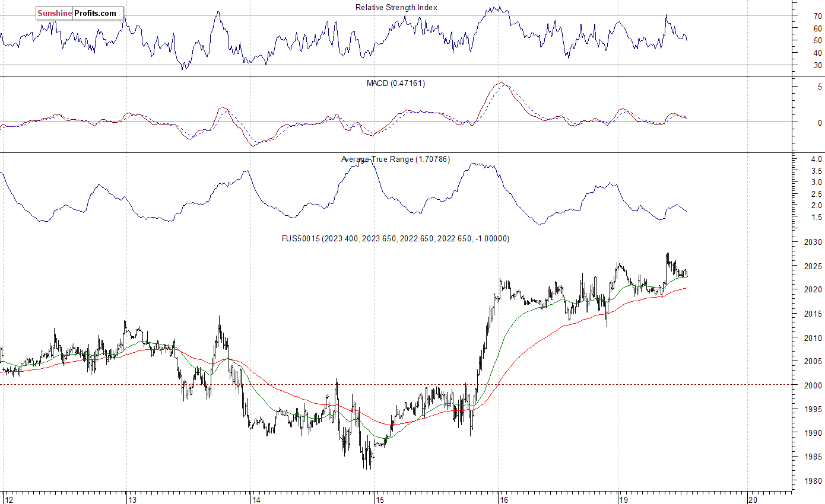Screen dimensions: 825x504
Task: Click the MACD axis value 0
Action: (x=820, y=123)
